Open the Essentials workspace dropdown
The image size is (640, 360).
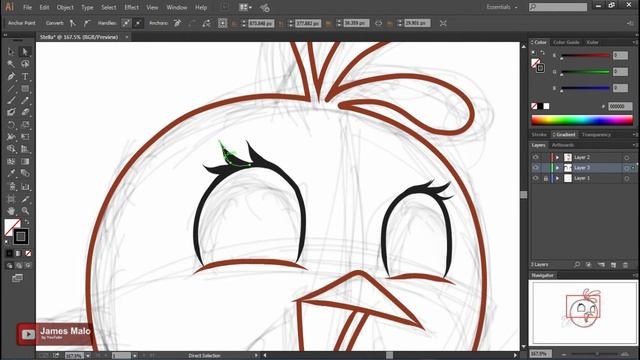[x=502, y=7]
